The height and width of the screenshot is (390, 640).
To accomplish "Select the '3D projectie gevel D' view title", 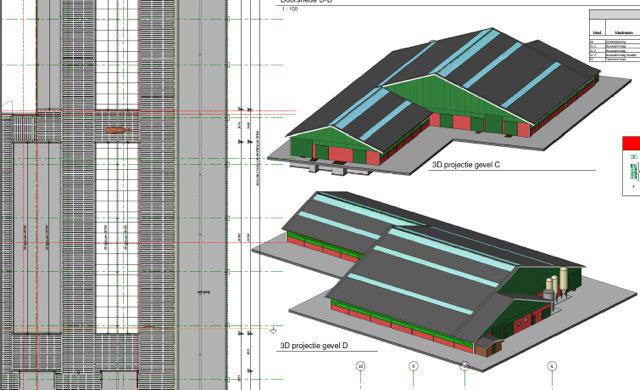I will 314,346.
